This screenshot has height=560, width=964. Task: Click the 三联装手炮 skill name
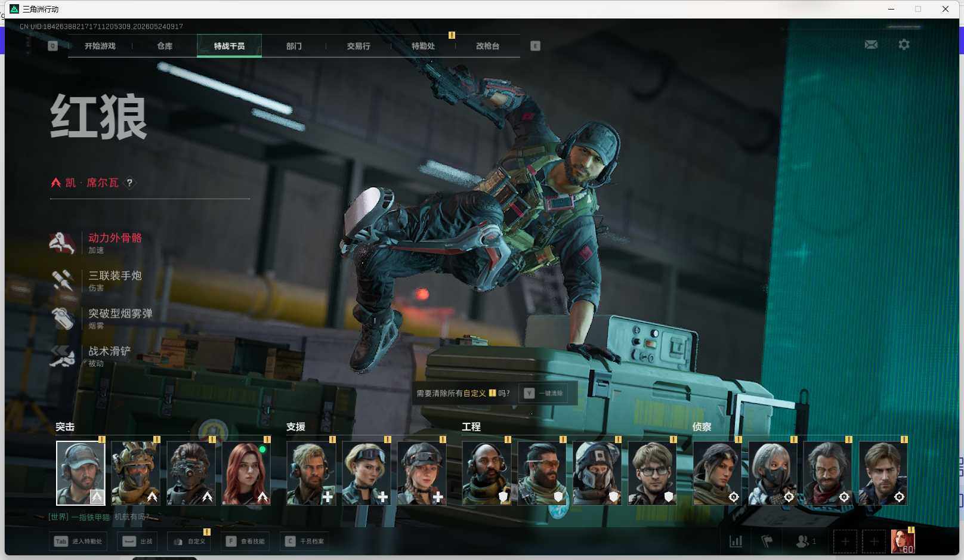pos(115,276)
